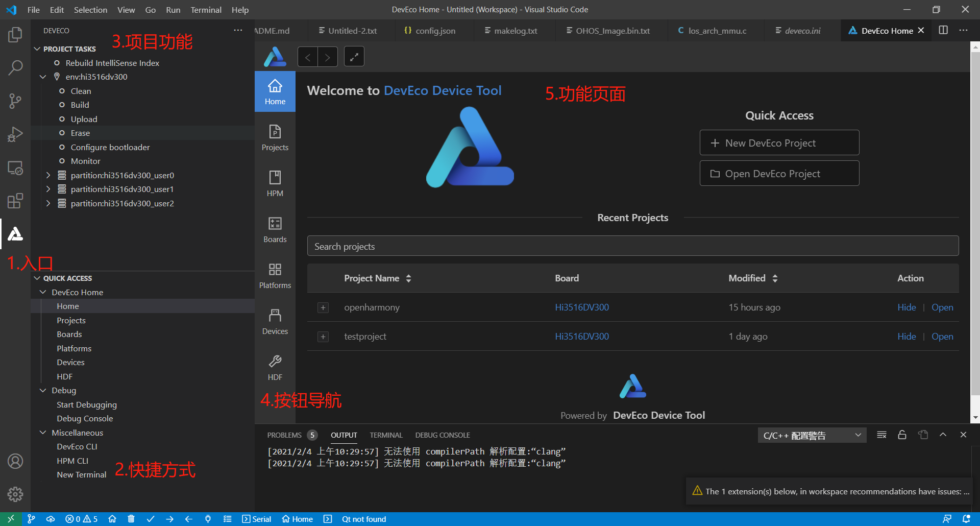Viewport: 980px width, 526px height.
Task: Click New DevEco Project button
Action: coord(779,143)
